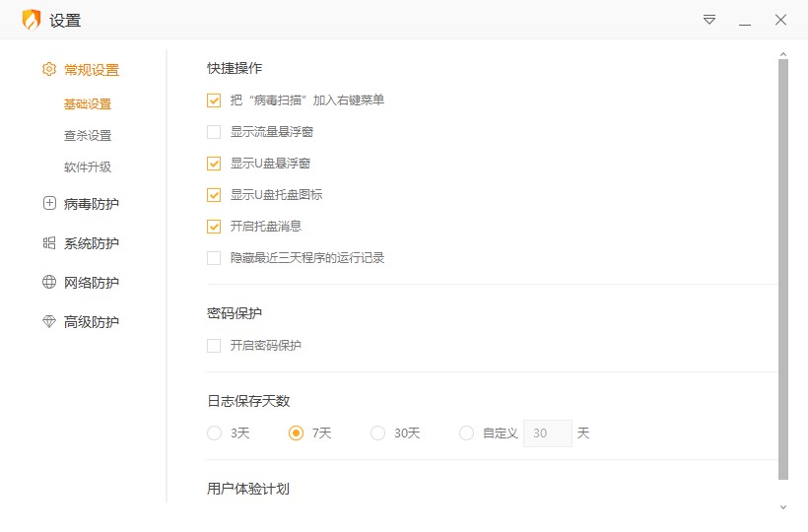Select the 自定义 log retention option

pos(466,433)
